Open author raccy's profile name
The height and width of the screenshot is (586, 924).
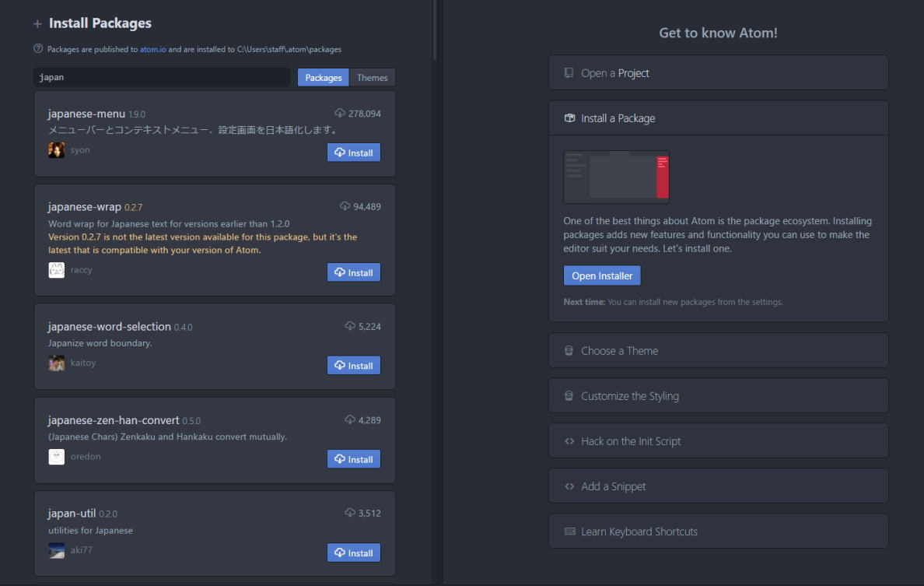[82, 270]
